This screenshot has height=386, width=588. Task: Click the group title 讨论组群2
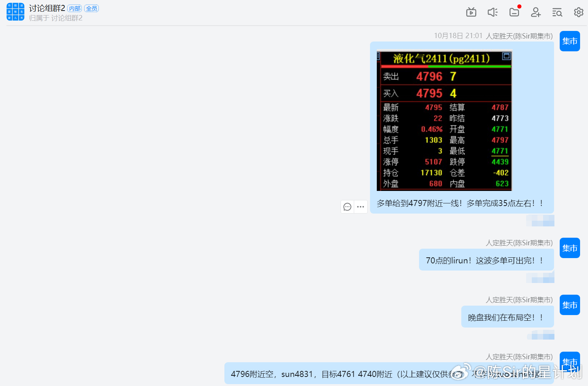47,8
